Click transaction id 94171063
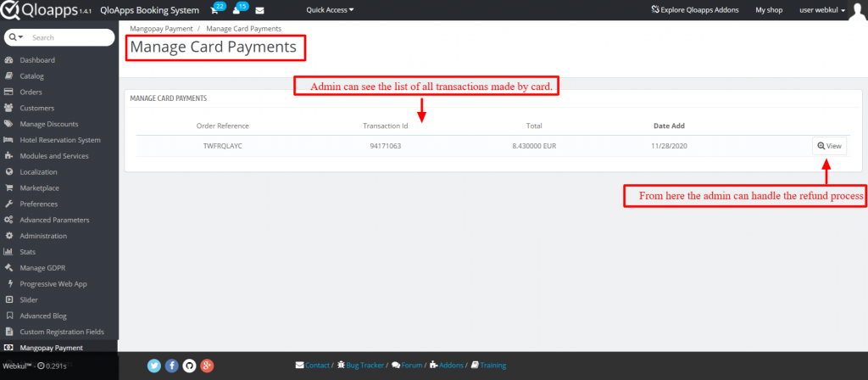This screenshot has width=868, height=380. click(386, 146)
